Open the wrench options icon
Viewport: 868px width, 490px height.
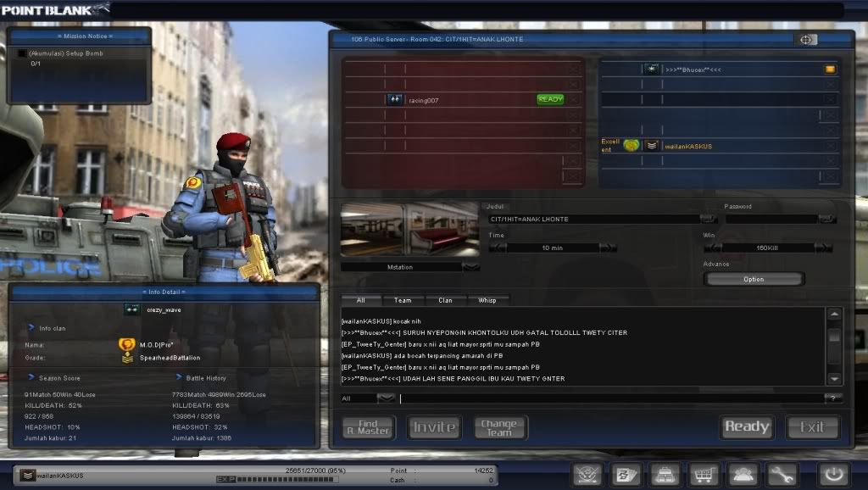pos(781,475)
